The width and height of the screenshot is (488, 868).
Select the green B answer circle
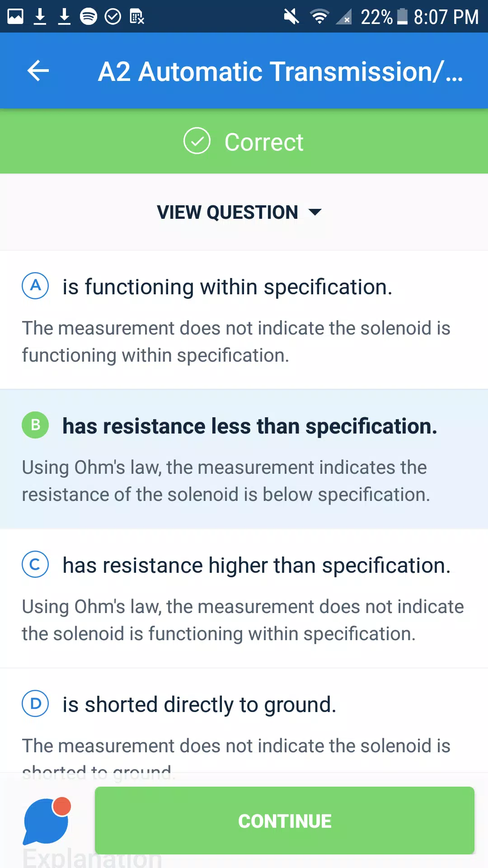(x=35, y=425)
